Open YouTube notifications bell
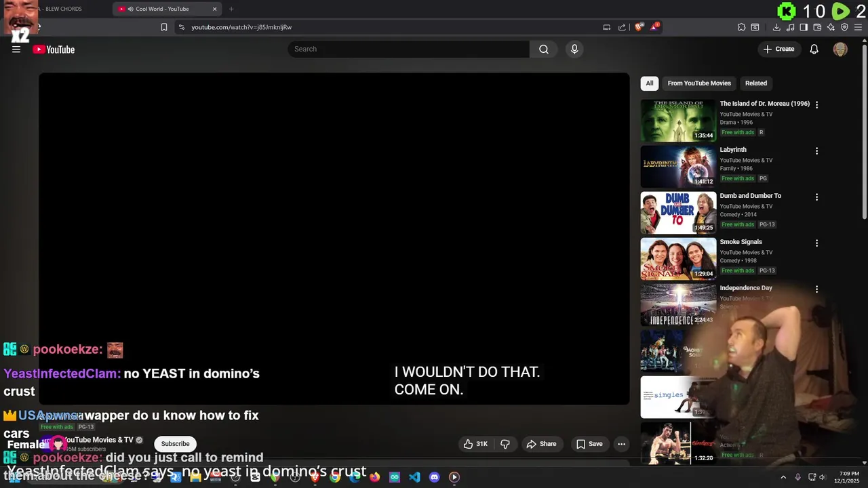Screen dimensions: 868x488 814,49
